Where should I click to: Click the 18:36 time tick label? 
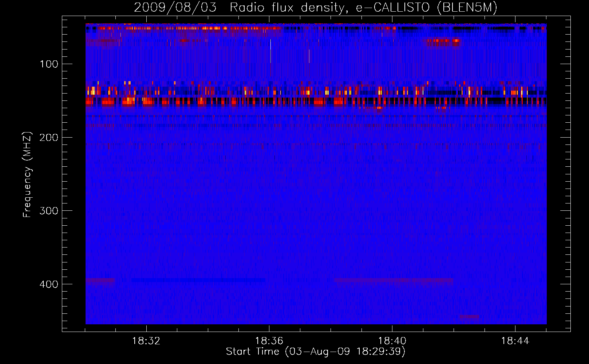pos(269,341)
